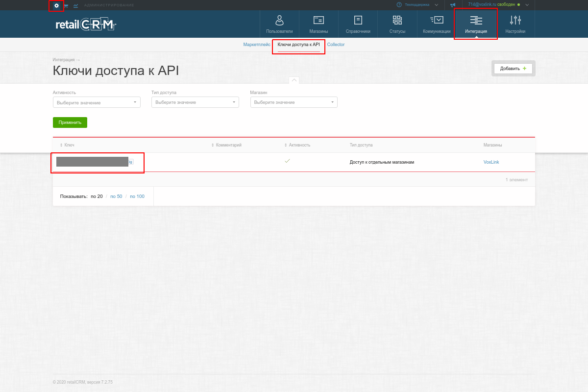Screen dimensions: 588x392
Task: Click the administration gear icon
Action: [x=56, y=5]
